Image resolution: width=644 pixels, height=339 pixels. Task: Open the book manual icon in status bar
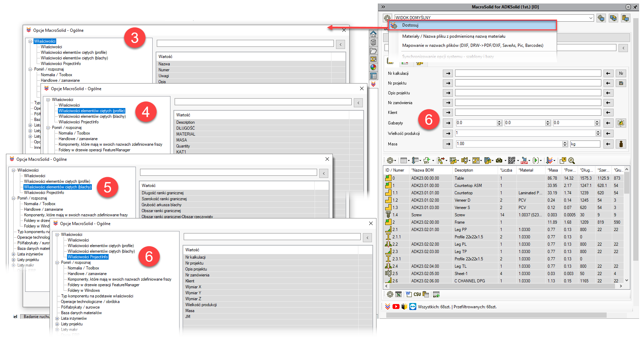(404, 306)
